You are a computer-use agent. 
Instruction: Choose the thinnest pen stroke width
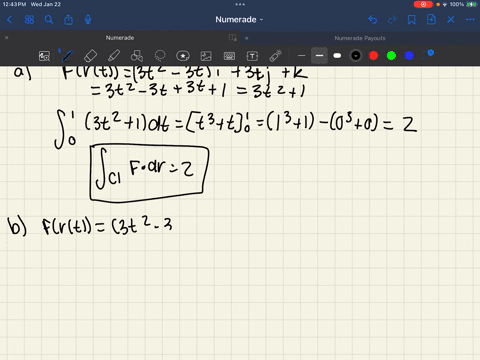click(301, 56)
